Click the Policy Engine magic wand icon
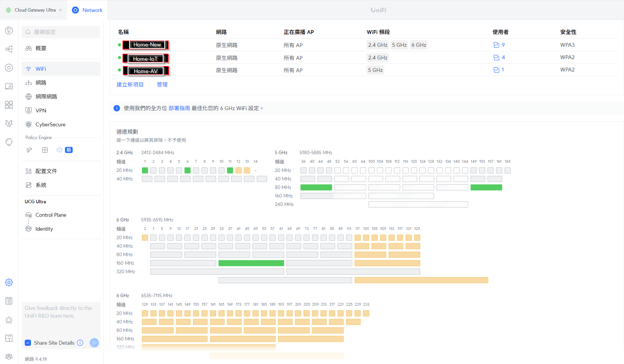Image resolution: width=624 pixels, height=364 pixels. pyautogui.click(x=29, y=150)
